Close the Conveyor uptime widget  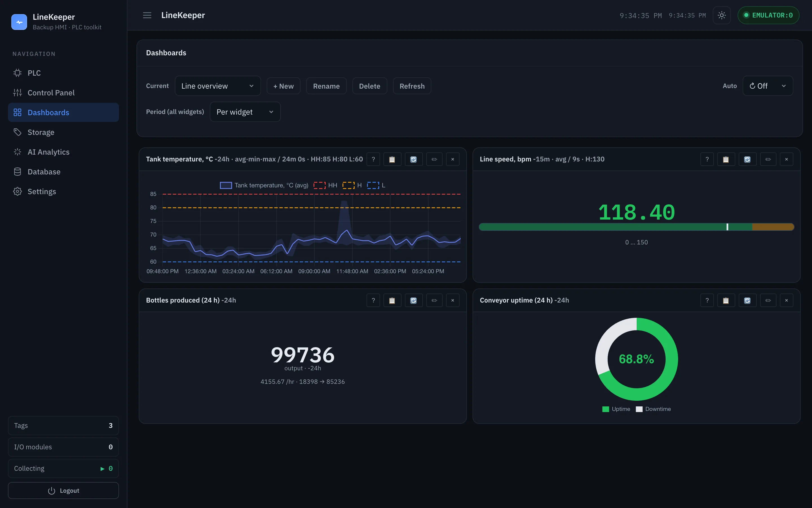pyautogui.click(x=787, y=300)
